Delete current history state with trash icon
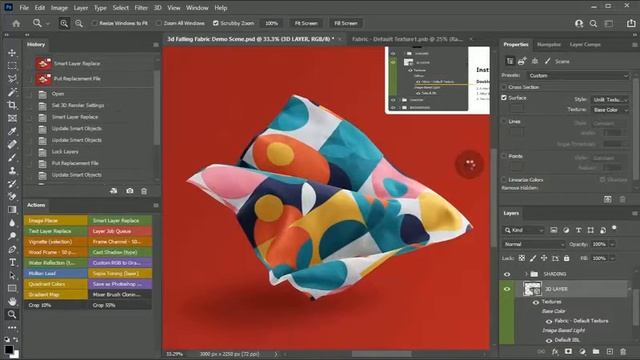640x360 pixels. tap(144, 191)
